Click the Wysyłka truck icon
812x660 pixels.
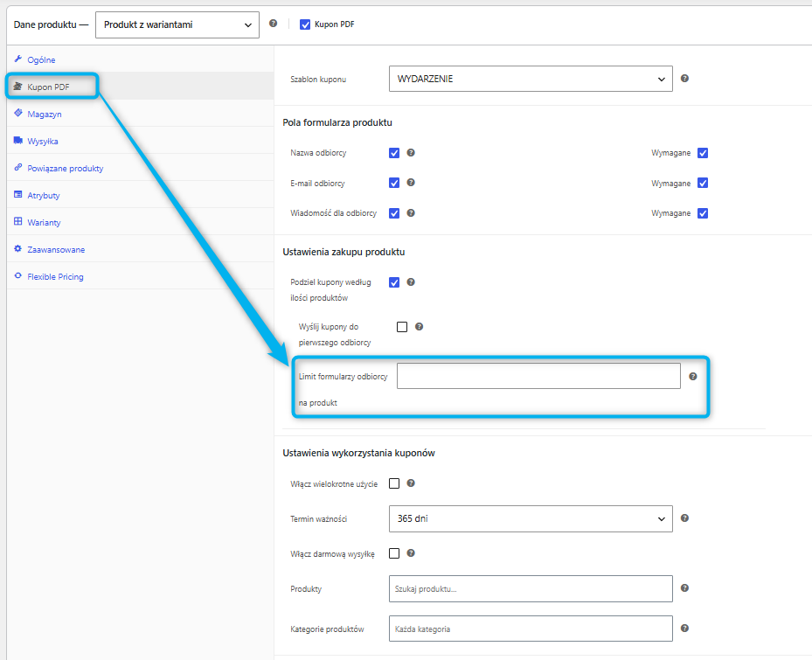pyautogui.click(x=18, y=141)
